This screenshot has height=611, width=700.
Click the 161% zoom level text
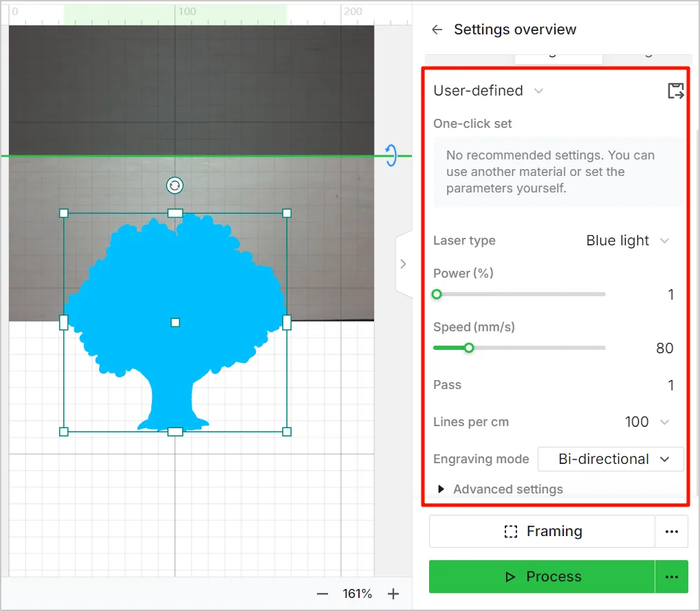pos(357,594)
